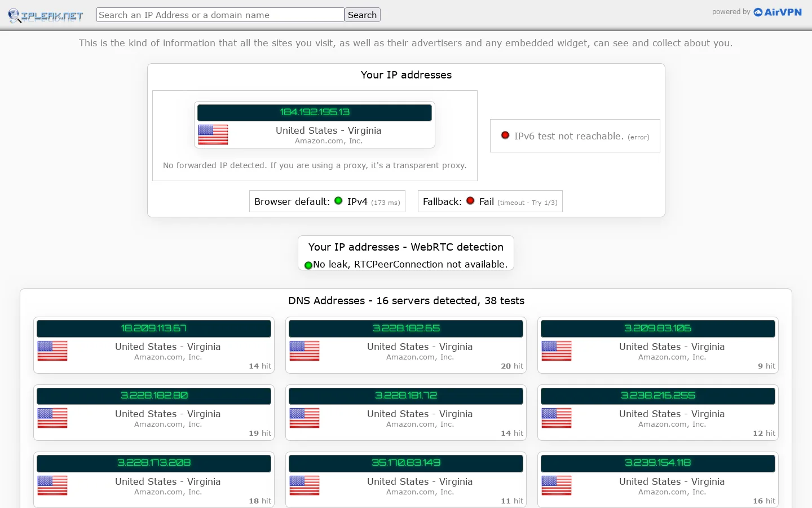This screenshot has height=508, width=812.
Task: Click the flag in the 3.239.154.118 card
Action: pyautogui.click(x=557, y=485)
